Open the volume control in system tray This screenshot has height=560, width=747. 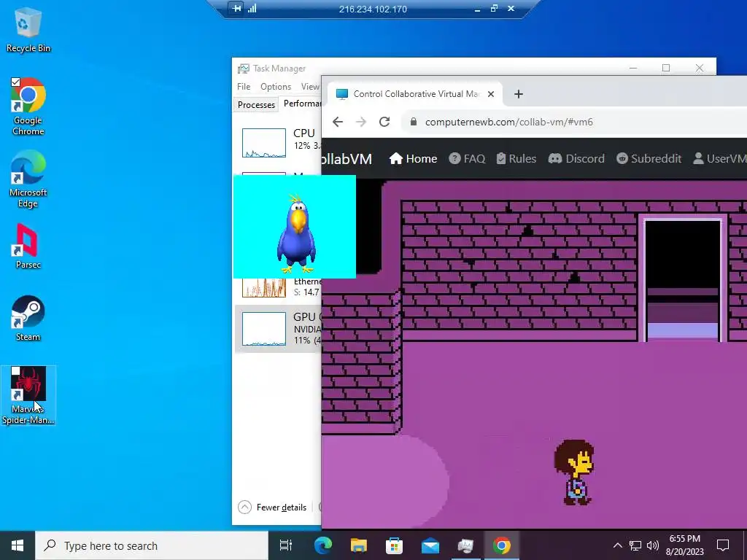(x=653, y=545)
